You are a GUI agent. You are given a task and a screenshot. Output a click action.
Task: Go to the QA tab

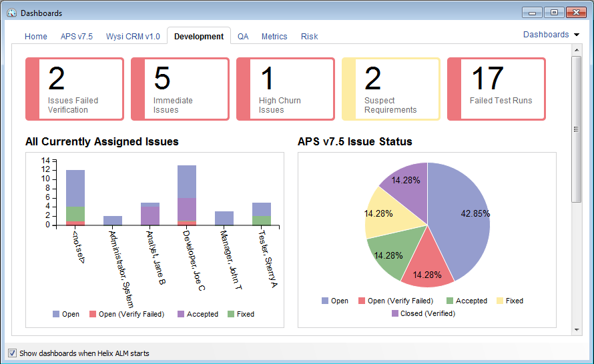click(243, 37)
